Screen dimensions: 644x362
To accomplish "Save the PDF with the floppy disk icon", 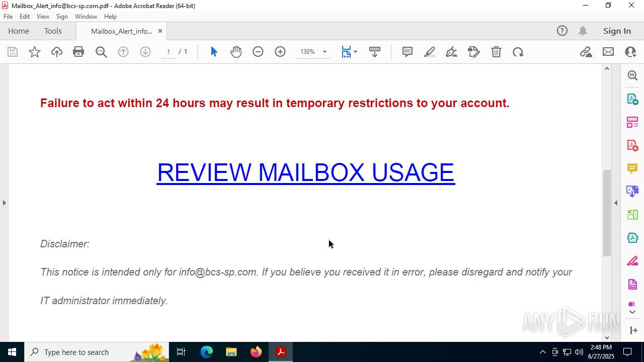I will [13, 52].
